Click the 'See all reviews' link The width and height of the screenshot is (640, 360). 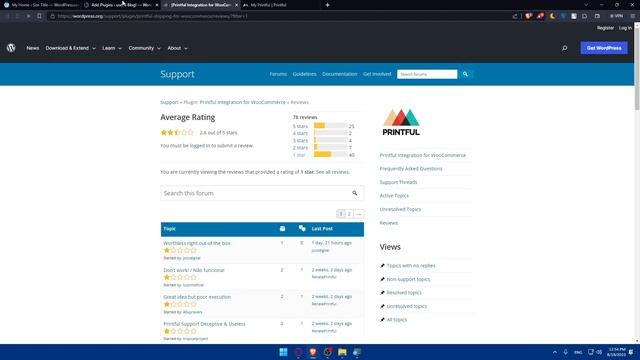tap(332, 172)
